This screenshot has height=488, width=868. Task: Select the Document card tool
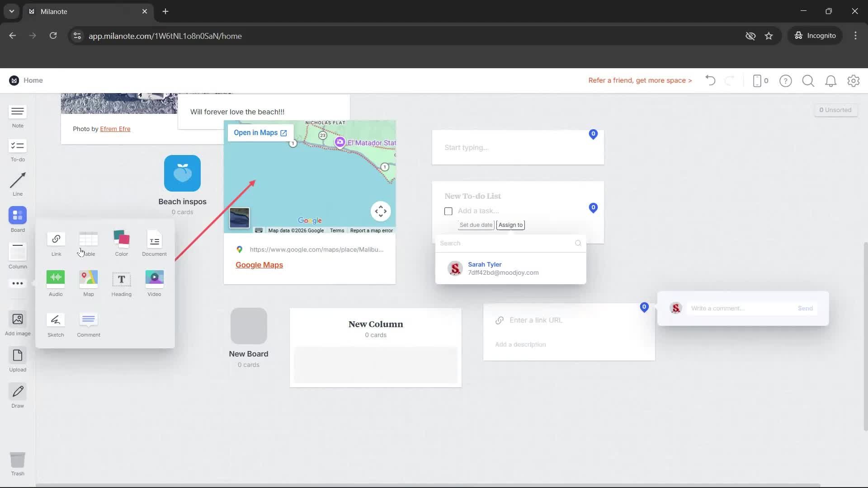coord(154,240)
